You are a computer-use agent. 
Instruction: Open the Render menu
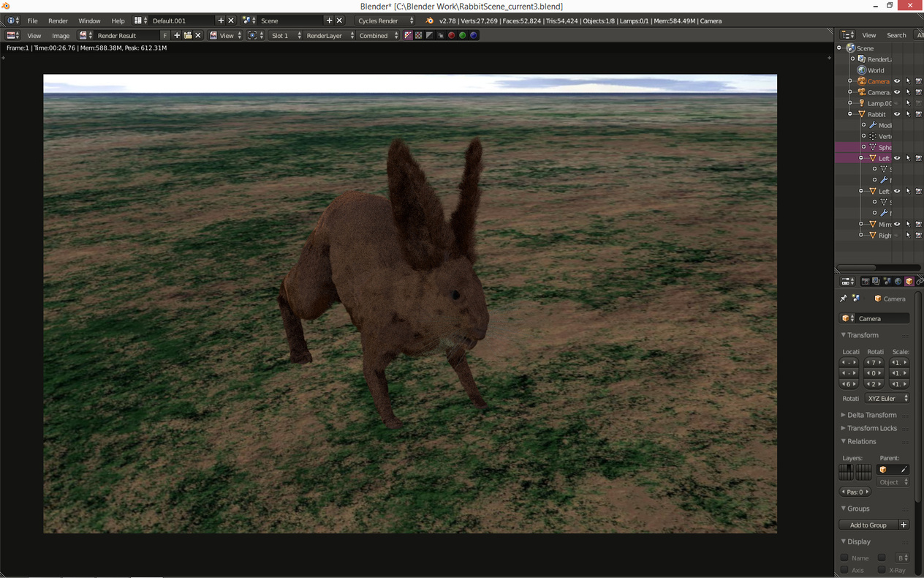pyautogui.click(x=58, y=20)
